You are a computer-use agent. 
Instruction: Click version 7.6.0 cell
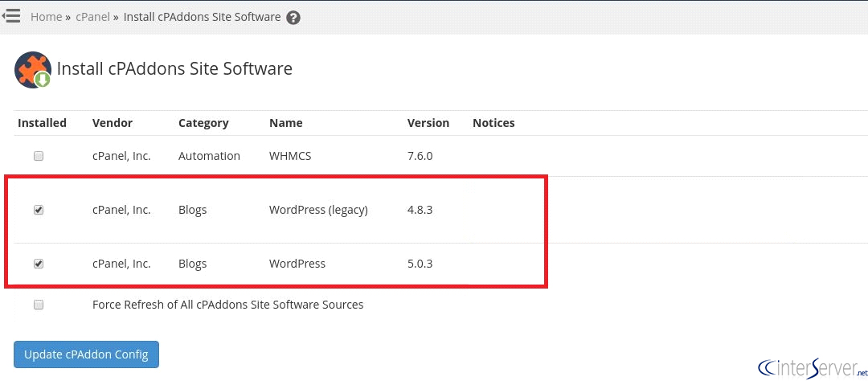tap(420, 156)
